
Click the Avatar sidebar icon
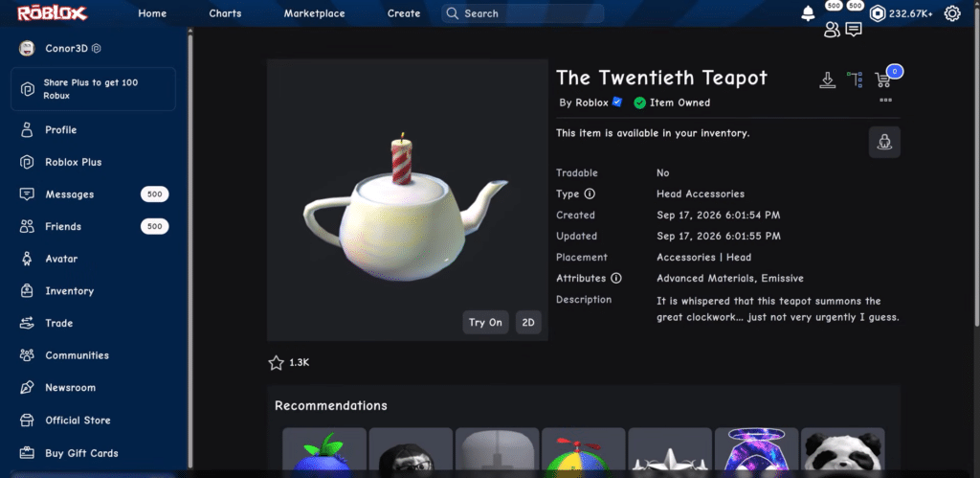click(x=26, y=259)
